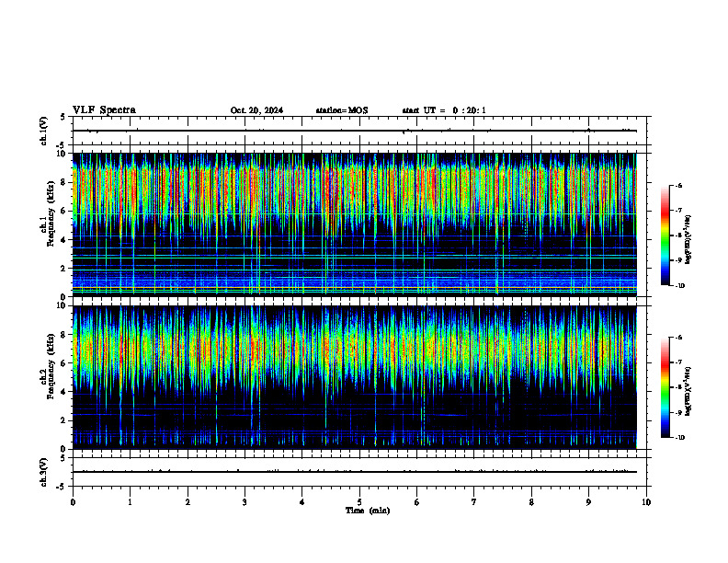Image resolution: width=728 pixels, height=563 pixels.
Task: Click the time axis tick label '2'
Action: (188, 502)
